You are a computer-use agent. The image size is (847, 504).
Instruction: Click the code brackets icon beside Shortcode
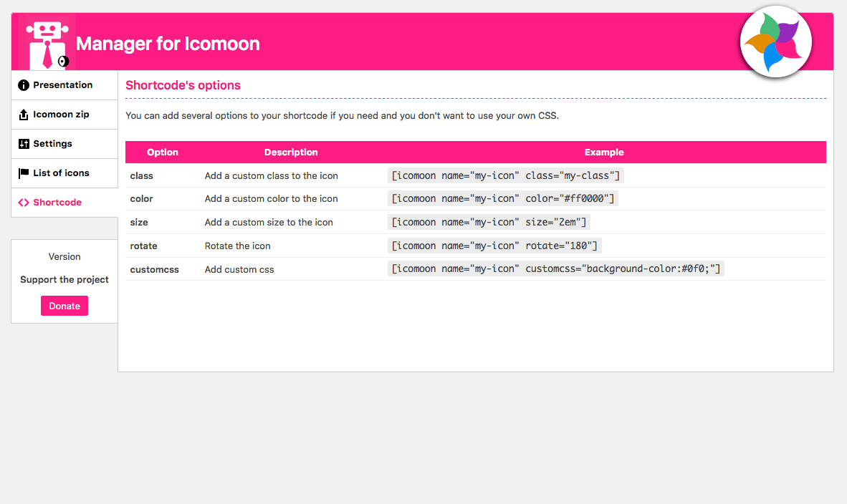pos(23,203)
